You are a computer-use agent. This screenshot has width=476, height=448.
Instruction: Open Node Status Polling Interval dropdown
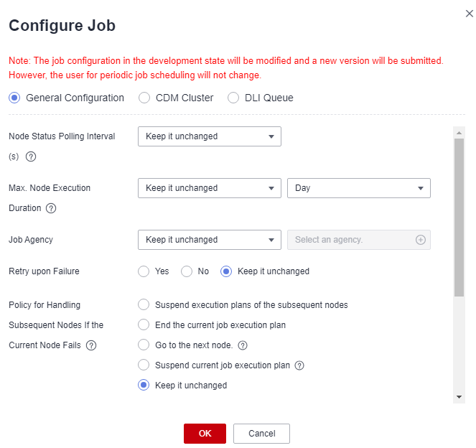point(210,136)
